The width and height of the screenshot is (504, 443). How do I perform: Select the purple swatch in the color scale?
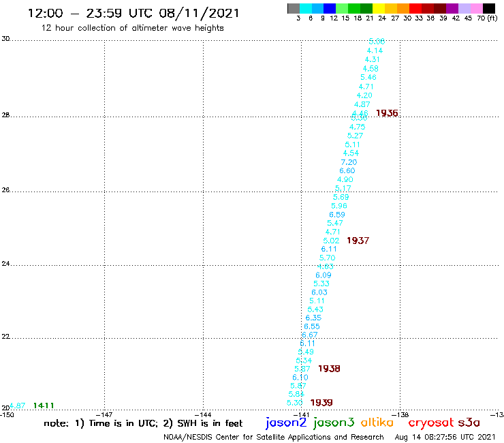tap(452, 8)
